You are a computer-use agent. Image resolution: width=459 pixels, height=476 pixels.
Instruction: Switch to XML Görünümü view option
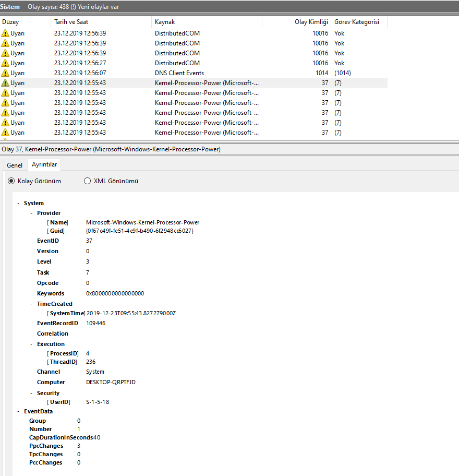(x=88, y=181)
